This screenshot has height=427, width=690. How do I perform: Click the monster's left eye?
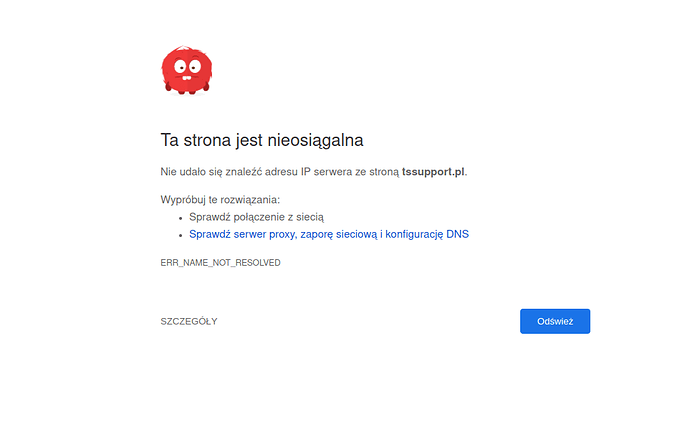[x=180, y=68]
